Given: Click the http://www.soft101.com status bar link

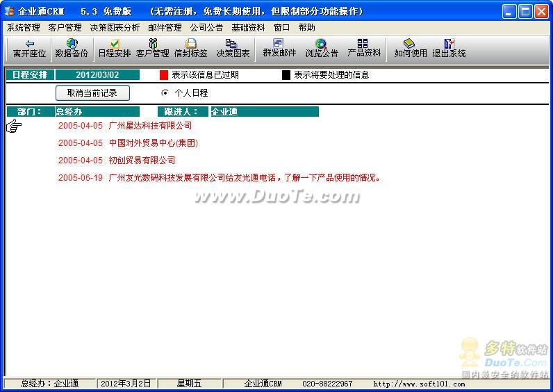Looking at the screenshot, I should click(x=420, y=384).
